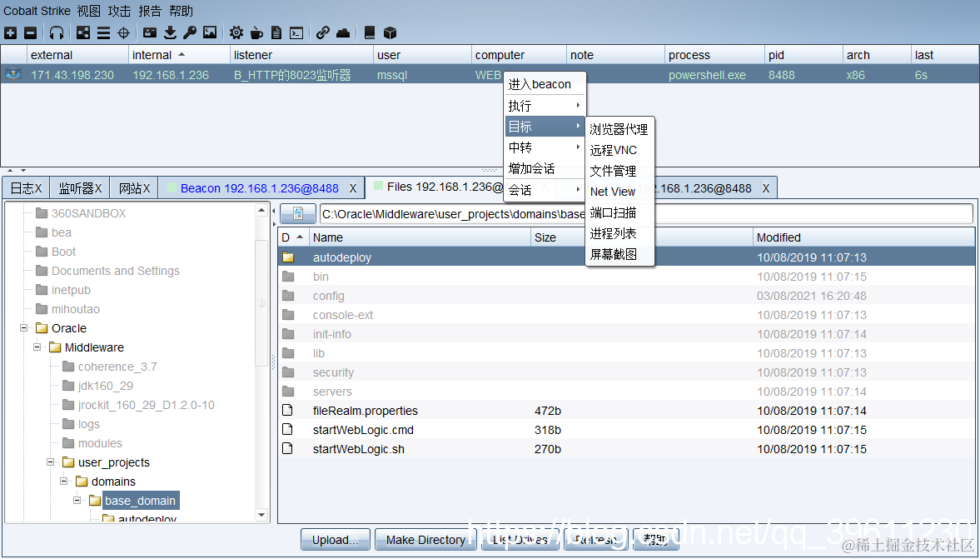Viewport: 980px width, 559px height.
Task: Open the 视图 menu
Action: tap(89, 12)
